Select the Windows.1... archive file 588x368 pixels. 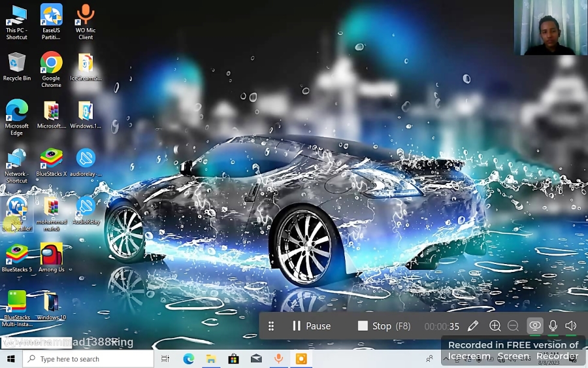click(x=86, y=114)
